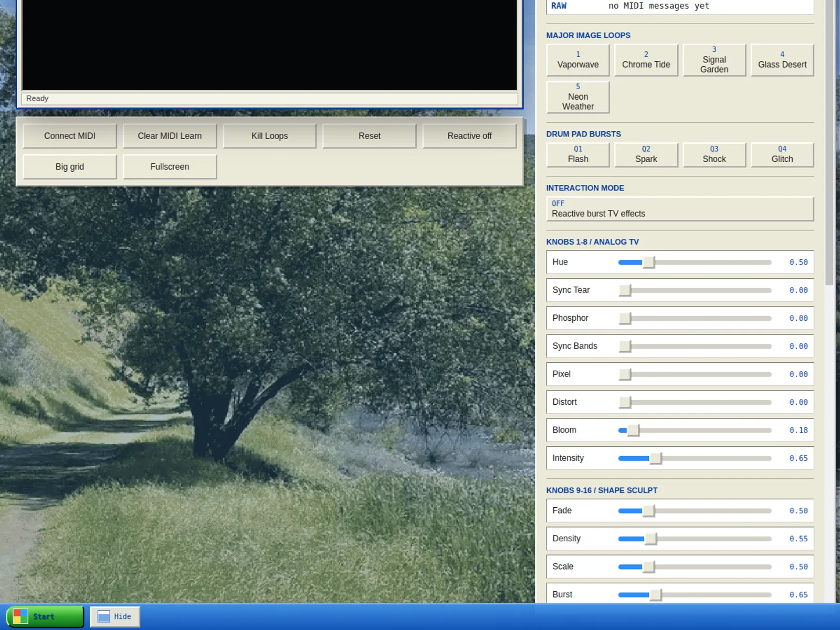840x630 pixels.
Task: Set the Distort slider
Action: (x=695, y=402)
